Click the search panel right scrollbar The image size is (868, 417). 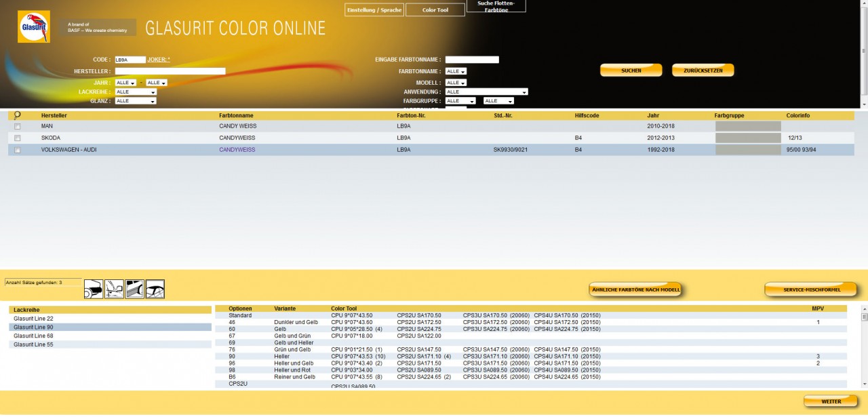[x=864, y=54]
